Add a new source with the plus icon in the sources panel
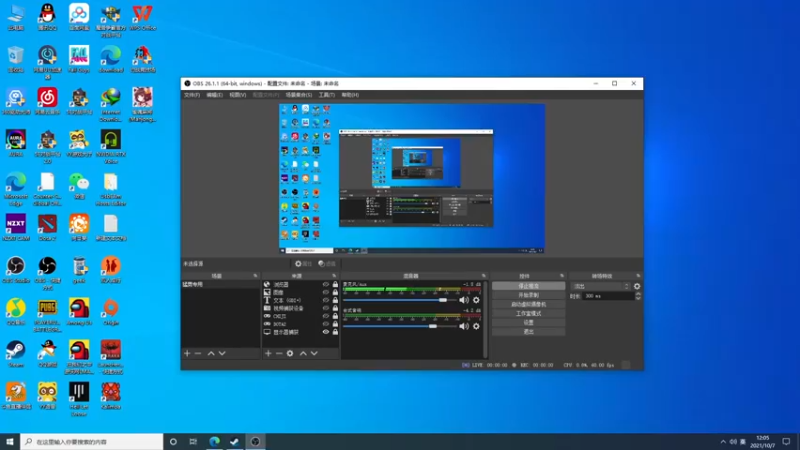The height and width of the screenshot is (450, 800). [x=268, y=353]
